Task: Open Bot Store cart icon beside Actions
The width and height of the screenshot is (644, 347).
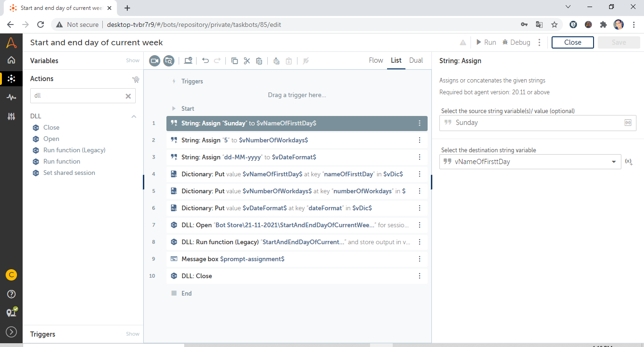Action: point(136,79)
